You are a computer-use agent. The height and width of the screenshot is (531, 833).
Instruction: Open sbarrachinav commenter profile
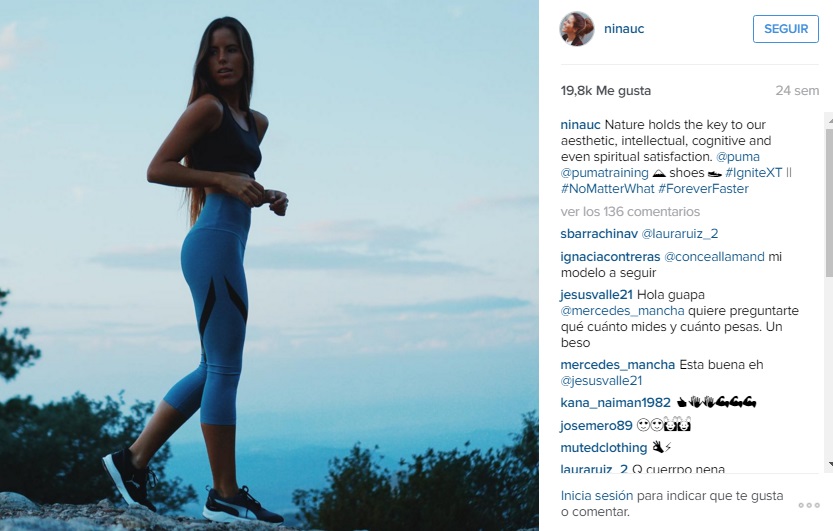599,234
